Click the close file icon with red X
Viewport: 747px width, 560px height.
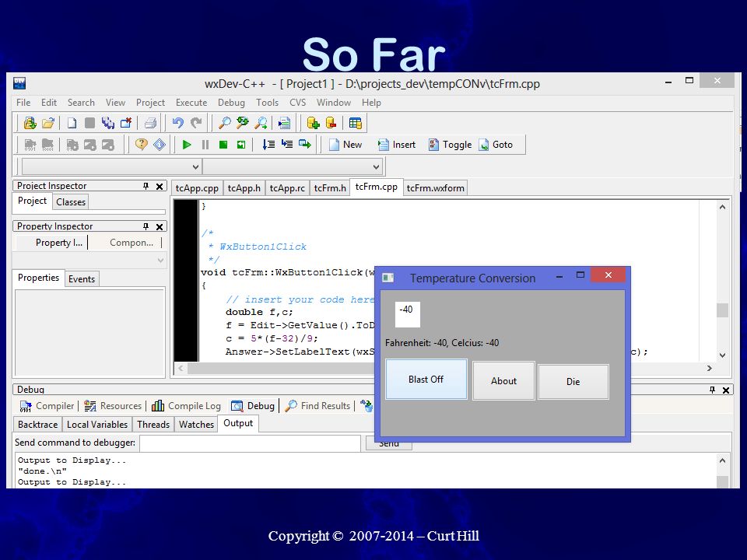pos(126,124)
